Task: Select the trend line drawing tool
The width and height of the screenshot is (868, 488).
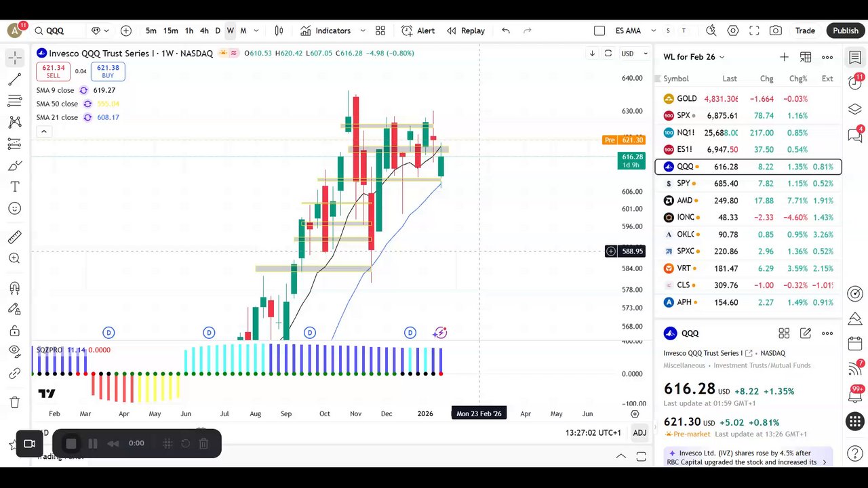Action: pyautogui.click(x=15, y=80)
